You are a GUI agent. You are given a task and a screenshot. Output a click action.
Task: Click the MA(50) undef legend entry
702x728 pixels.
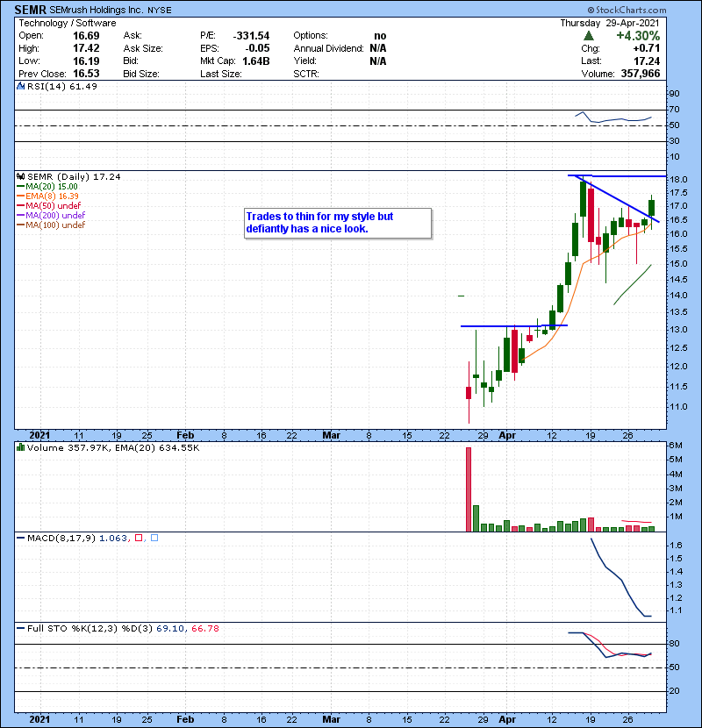tap(49, 205)
